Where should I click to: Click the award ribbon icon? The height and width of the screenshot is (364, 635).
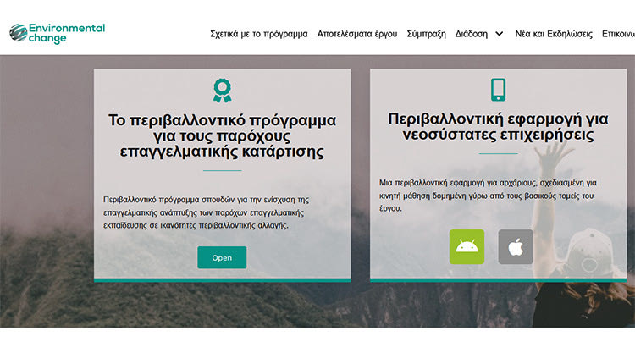coord(223,91)
